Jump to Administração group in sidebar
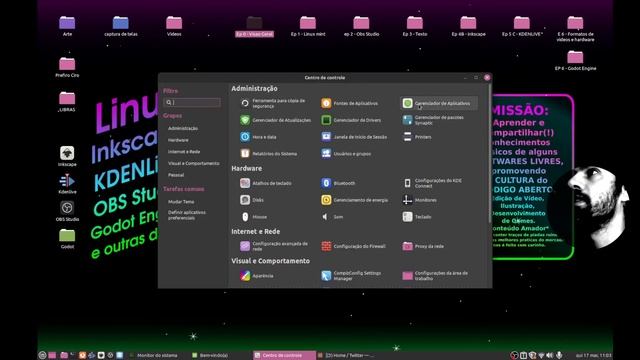 (183, 128)
